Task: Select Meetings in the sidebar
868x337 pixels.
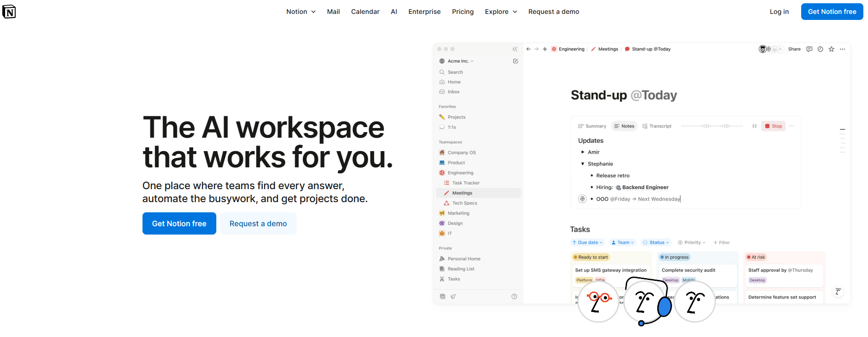Action: (479, 193)
